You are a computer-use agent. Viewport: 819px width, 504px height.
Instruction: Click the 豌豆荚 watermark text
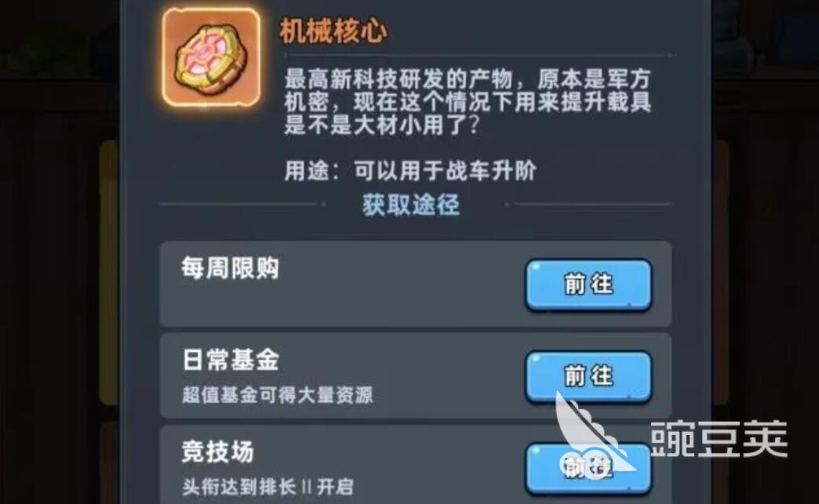pos(719,439)
